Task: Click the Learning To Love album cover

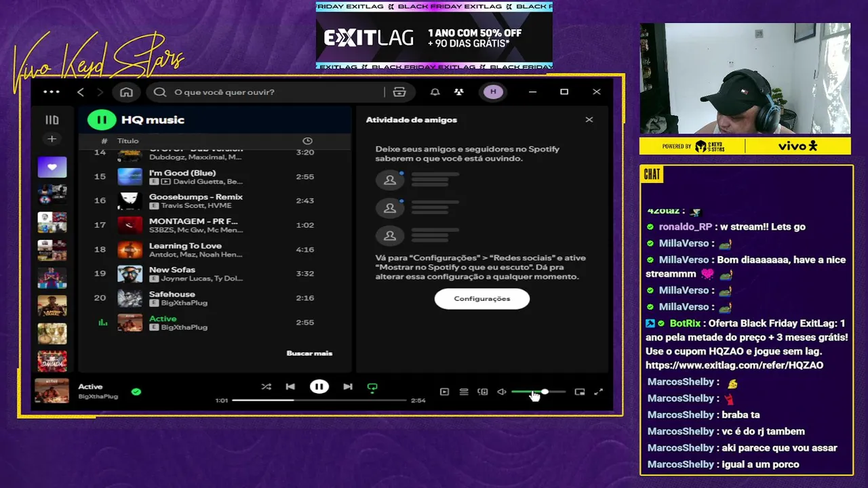Action: click(x=130, y=249)
